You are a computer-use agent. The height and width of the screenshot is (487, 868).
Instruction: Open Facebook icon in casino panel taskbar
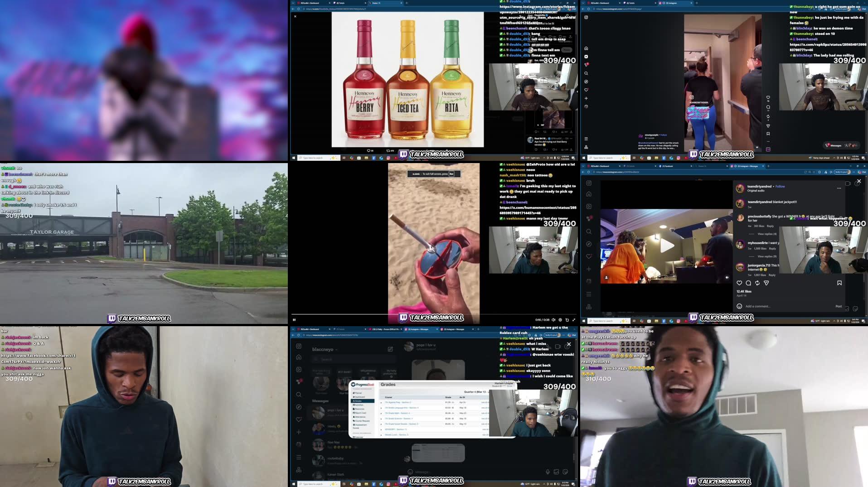pyautogui.click(x=664, y=321)
